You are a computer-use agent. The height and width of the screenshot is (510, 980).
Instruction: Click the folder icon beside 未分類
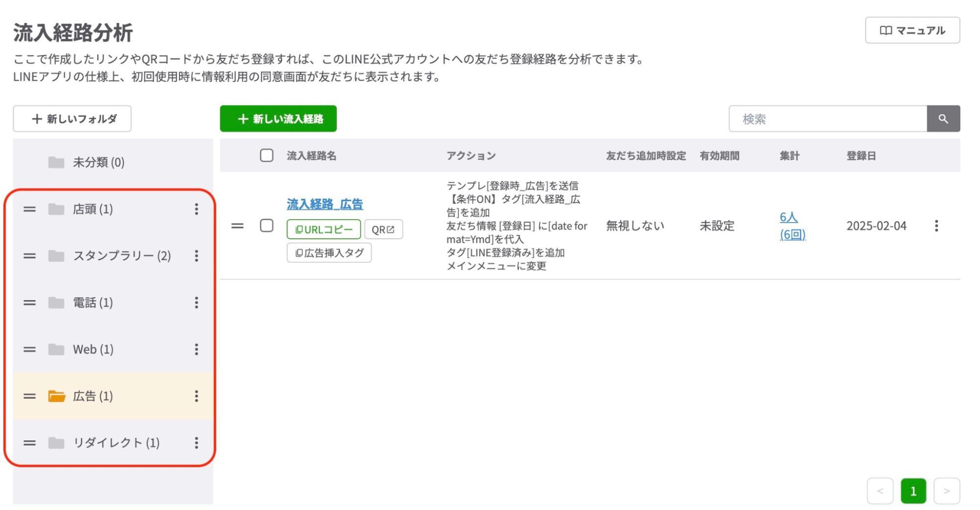(55, 162)
